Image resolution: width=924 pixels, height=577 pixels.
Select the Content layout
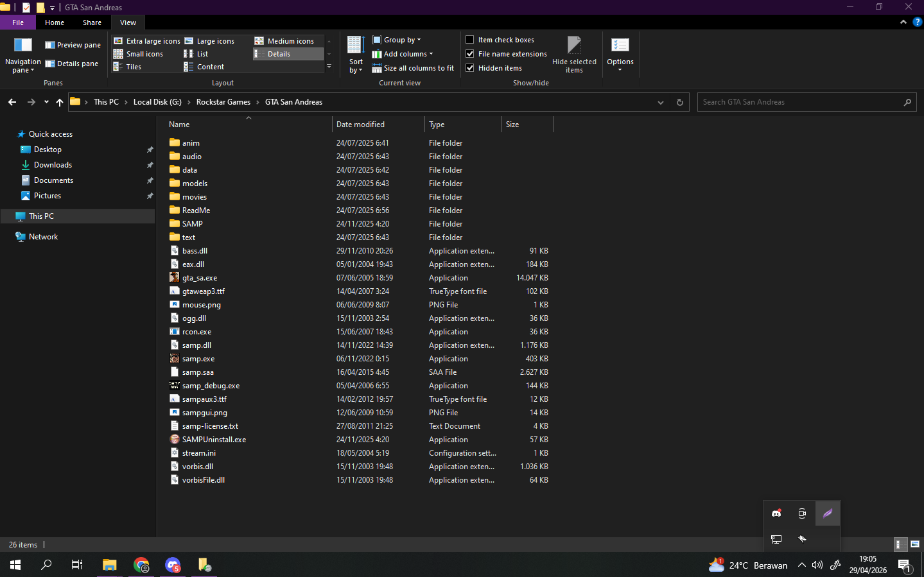coord(204,67)
